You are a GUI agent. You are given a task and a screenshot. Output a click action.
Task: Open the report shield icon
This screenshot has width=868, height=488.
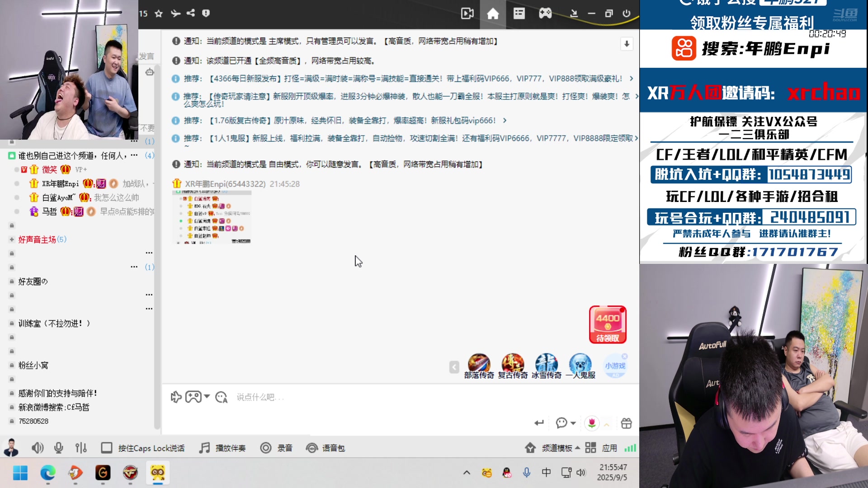pos(206,13)
